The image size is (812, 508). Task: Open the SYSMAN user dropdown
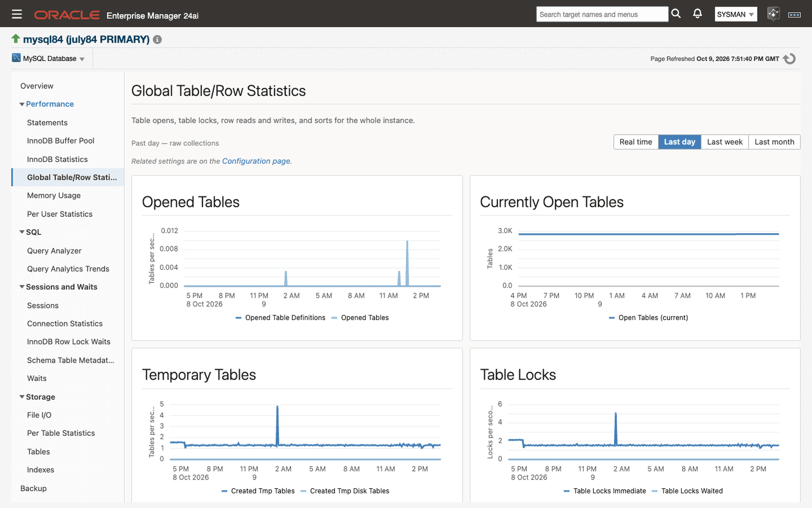pyautogui.click(x=736, y=14)
